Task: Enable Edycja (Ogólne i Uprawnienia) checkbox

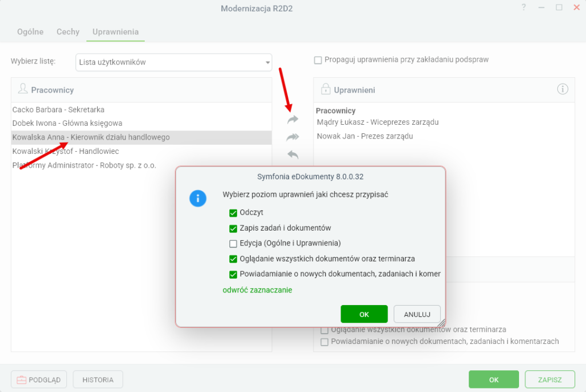Action: tap(233, 244)
